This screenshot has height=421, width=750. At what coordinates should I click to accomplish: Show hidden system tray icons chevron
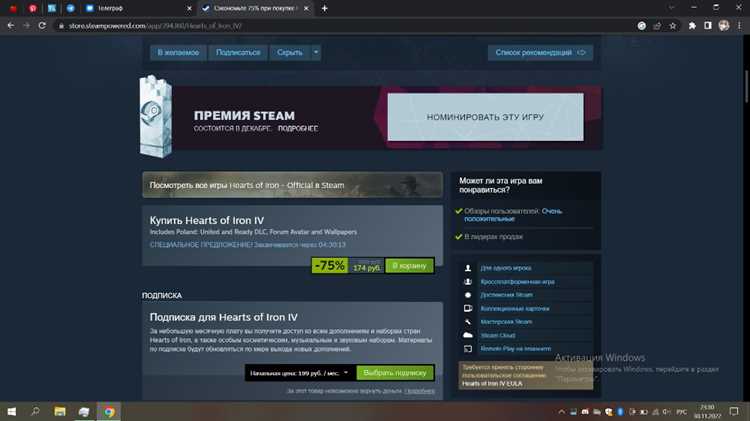coord(561,412)
